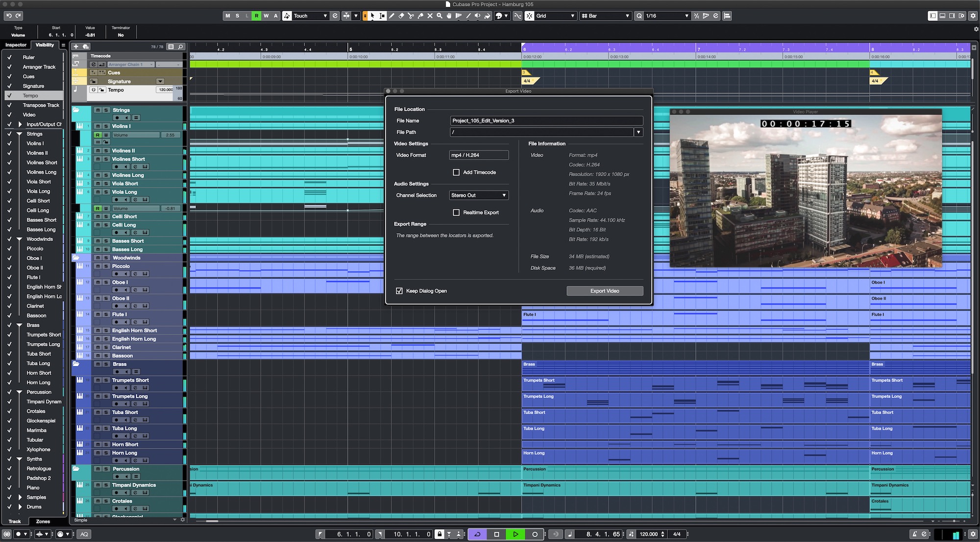Select the Snap to Grid icon
The width and height of the screenshot is (980, 542).
528,16
